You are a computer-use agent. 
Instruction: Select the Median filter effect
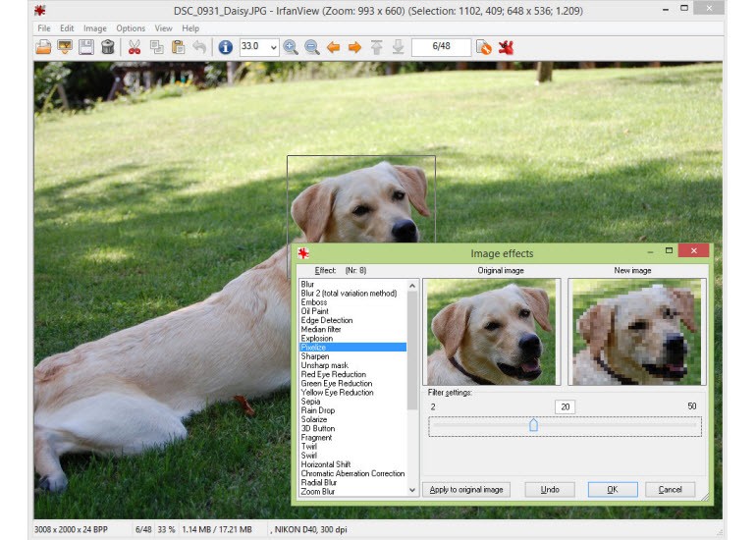321,329
